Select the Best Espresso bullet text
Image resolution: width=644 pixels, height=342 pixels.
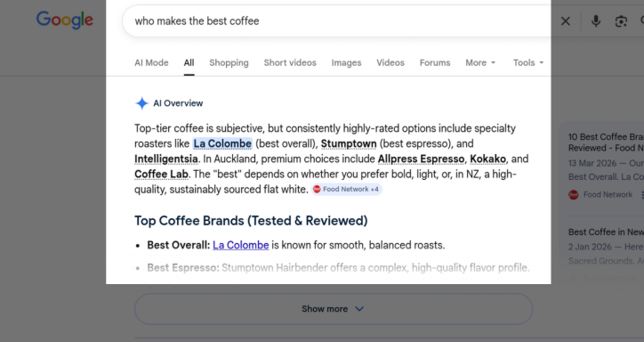[x=338, y=267]
